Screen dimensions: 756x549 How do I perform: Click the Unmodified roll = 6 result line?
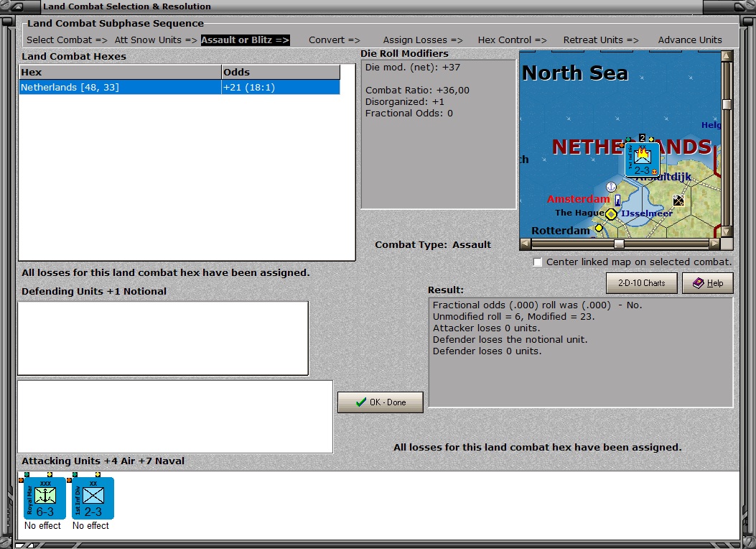pyautogui.click(x=513, y=316)
